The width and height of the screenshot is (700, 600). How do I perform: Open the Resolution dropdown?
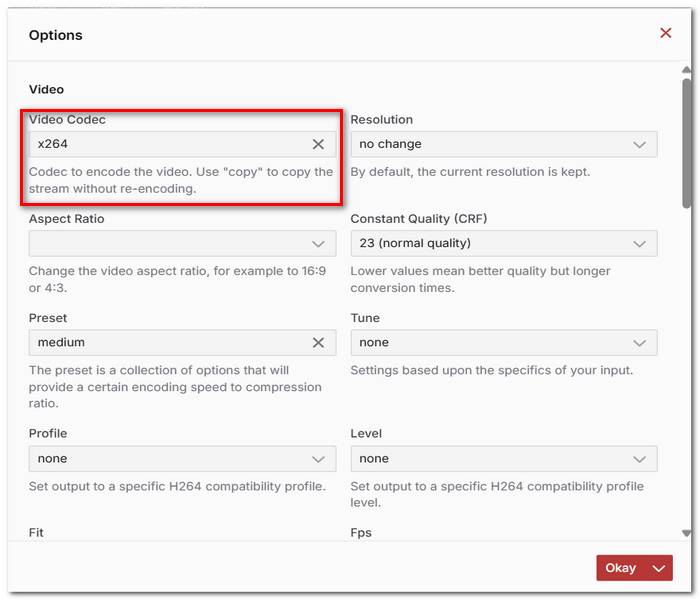coord(504,144)
